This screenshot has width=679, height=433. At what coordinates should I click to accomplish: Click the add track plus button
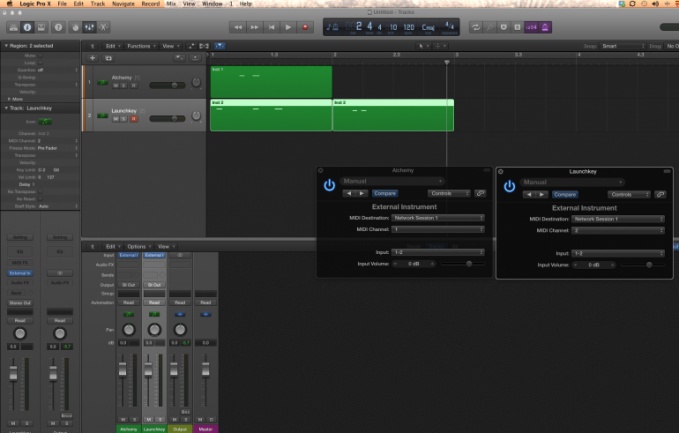tap(93, 58)
